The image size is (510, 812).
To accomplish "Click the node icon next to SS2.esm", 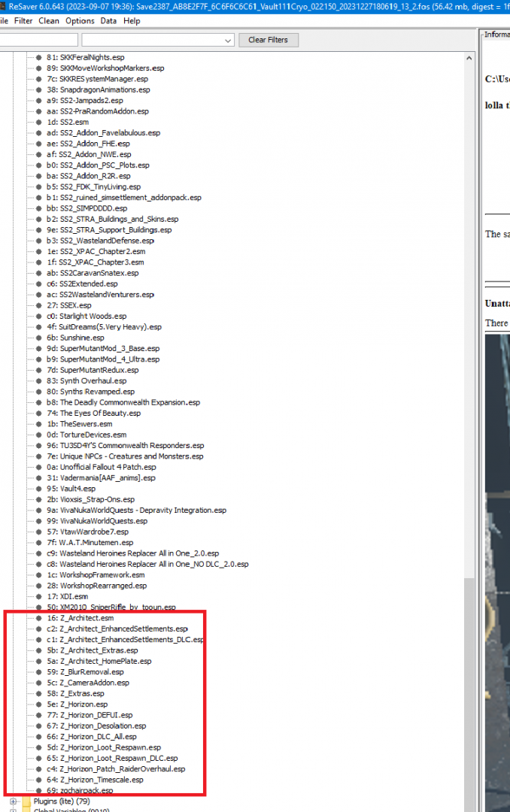I will [38, 122].
